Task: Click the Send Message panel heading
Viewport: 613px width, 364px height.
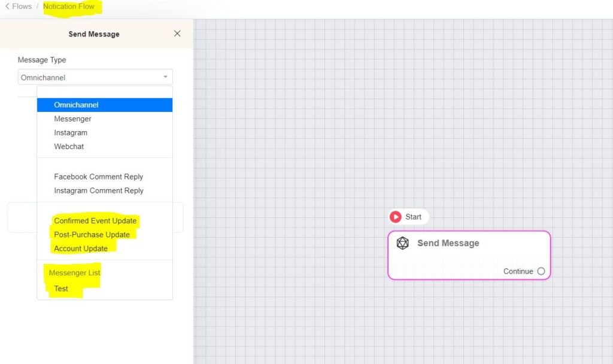Action: (x=94, y=34)
